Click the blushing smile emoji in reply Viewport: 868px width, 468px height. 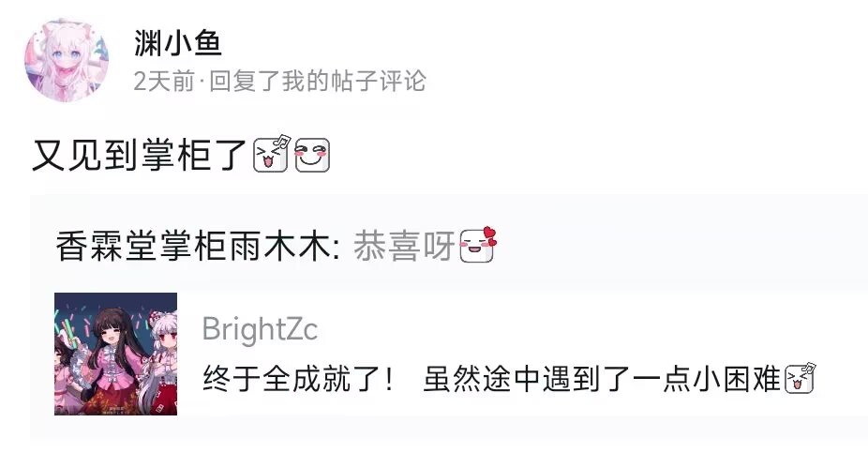click(312, 155)
